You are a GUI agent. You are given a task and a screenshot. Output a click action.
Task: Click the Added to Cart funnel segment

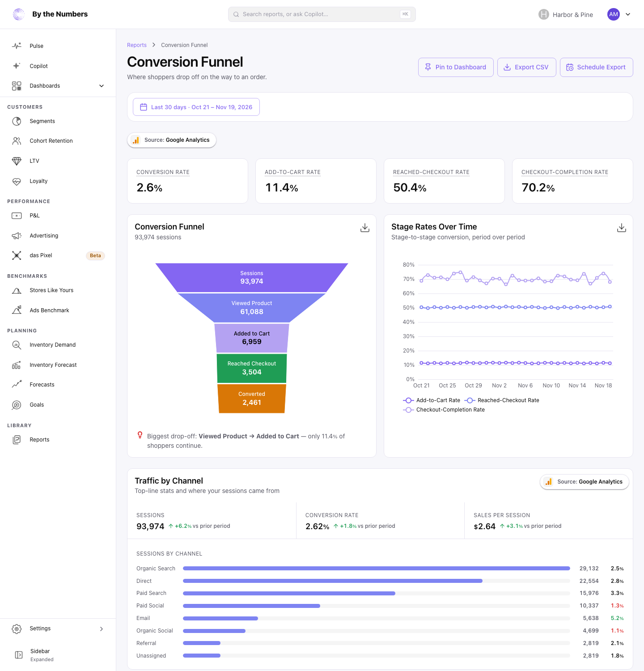tap(252, 338)
